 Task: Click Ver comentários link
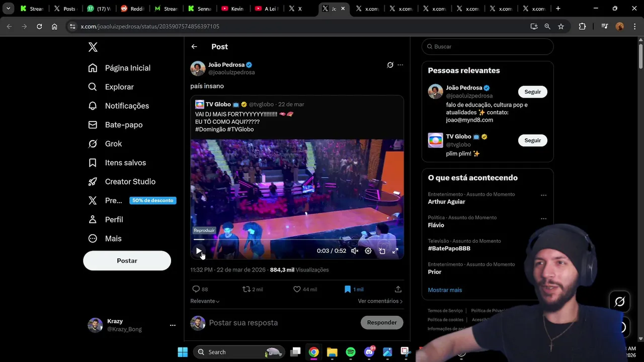point(380,301)
